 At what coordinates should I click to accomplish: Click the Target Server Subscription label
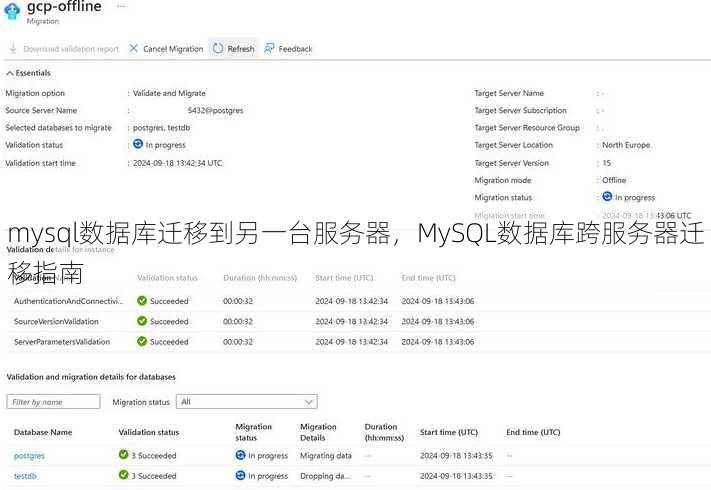tap(521, 110)
